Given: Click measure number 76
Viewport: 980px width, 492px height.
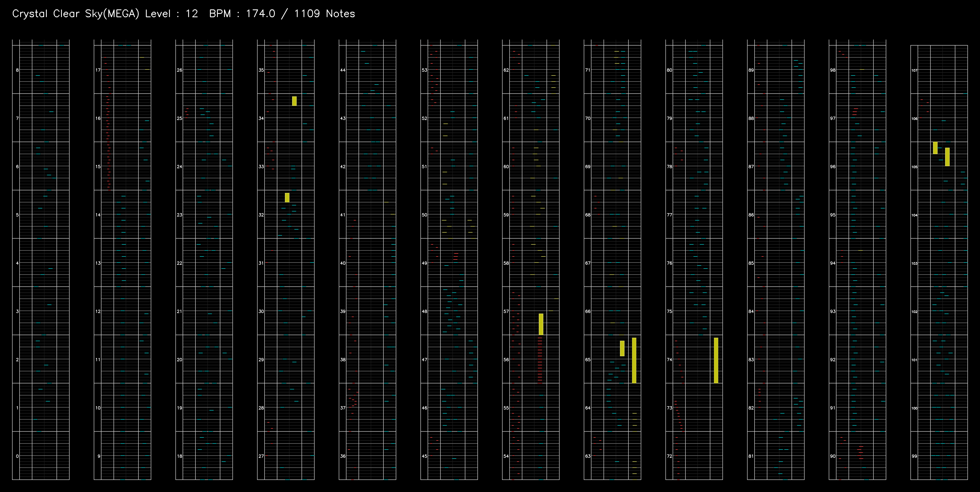Looking at the screenshot, I should point(670,263).
